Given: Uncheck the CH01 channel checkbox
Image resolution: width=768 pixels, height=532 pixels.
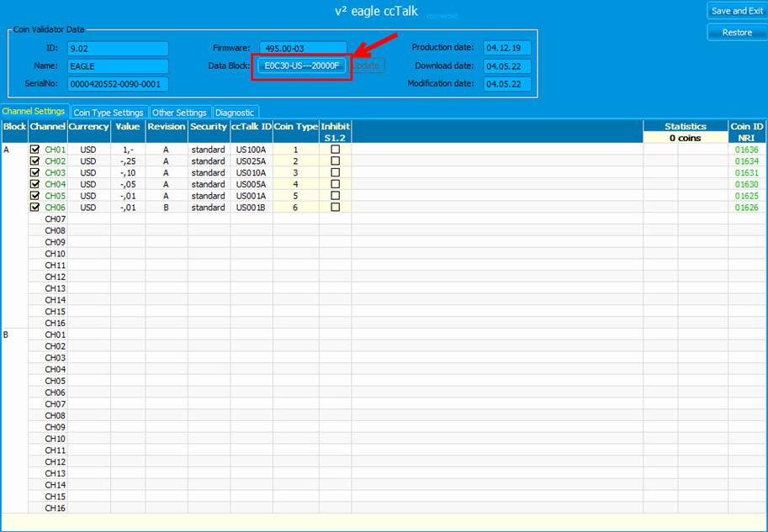Looking at the screenshot, I should pos(34,150).
